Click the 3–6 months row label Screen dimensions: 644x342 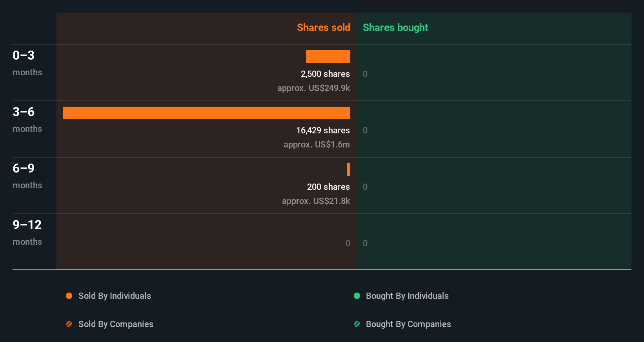[27, 119]
